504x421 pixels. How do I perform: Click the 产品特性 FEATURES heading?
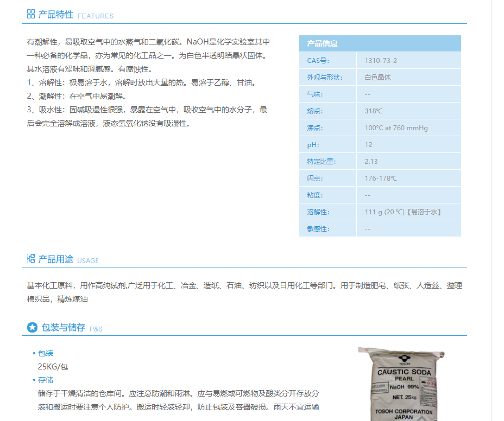[x=75, y=15]
